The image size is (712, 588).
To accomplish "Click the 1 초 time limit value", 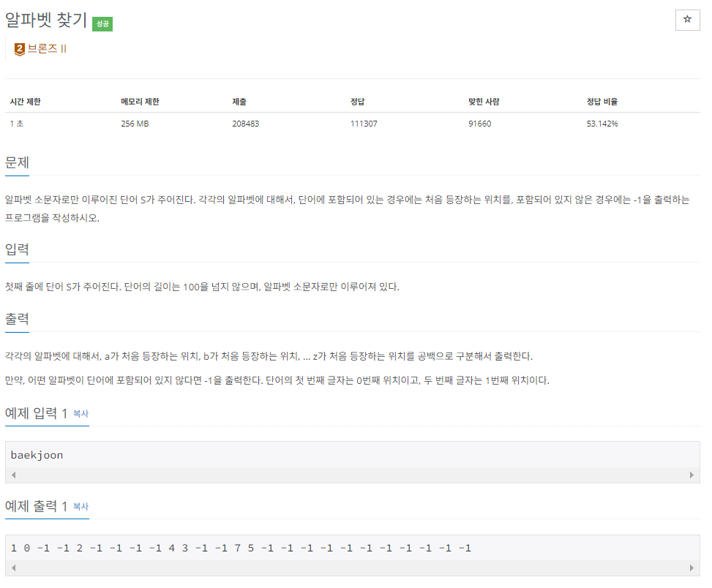I will click(17, 124).
